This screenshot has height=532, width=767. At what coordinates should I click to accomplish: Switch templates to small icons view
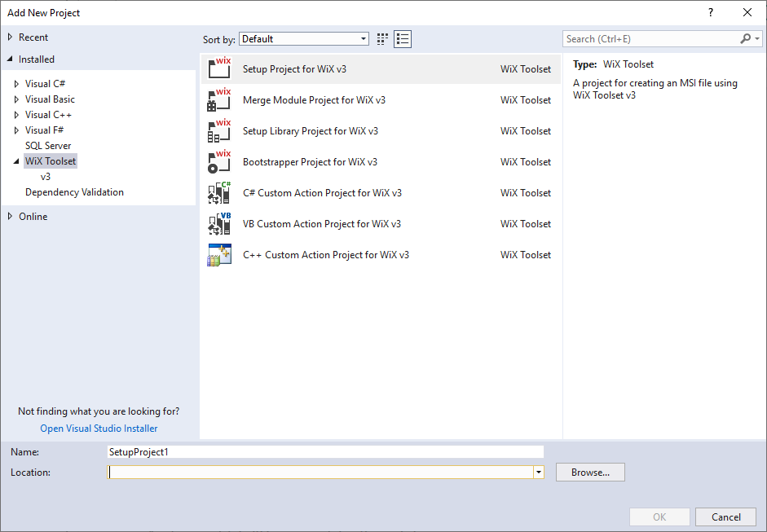point(381,38)
